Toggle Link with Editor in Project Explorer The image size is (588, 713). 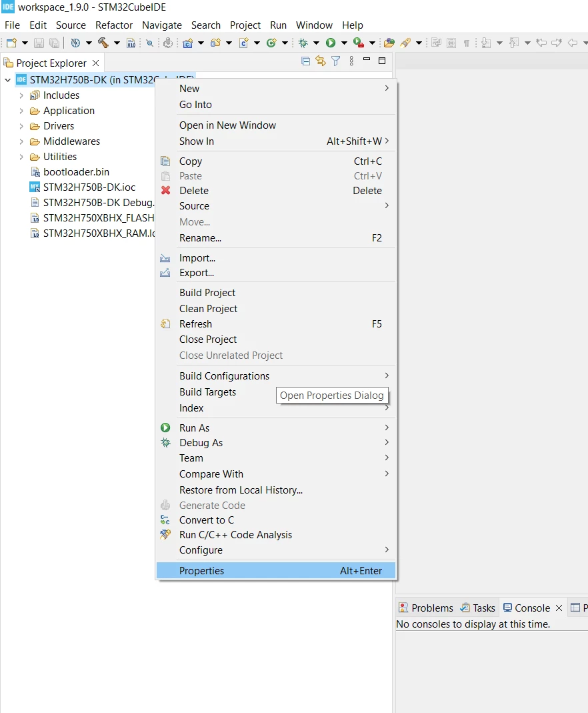pos(321,61)
